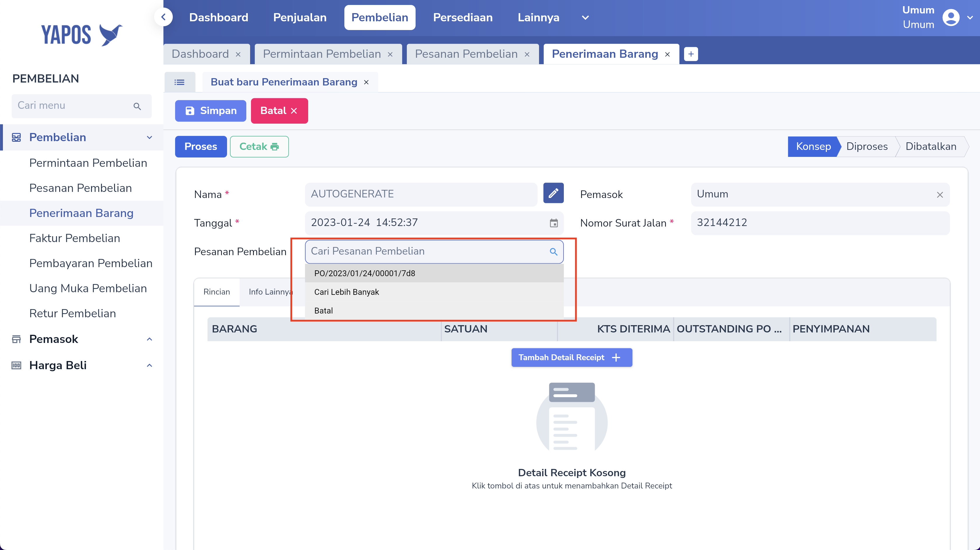Viewport: 980px width, 550px height.
Task: Open Pembayaran Pembelian in sidebar
Action: click(x=90, y=263)
